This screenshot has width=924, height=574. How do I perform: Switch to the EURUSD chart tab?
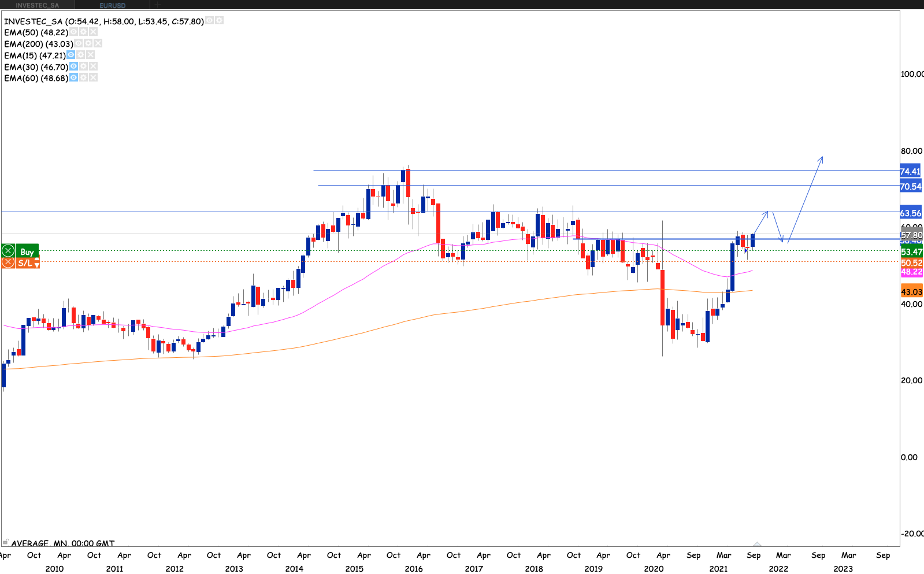112,5
